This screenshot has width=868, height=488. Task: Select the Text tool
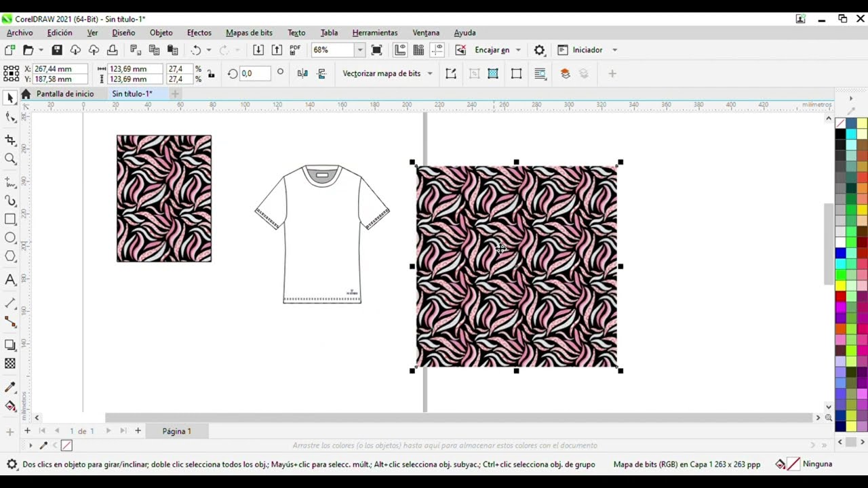[10, 279]
